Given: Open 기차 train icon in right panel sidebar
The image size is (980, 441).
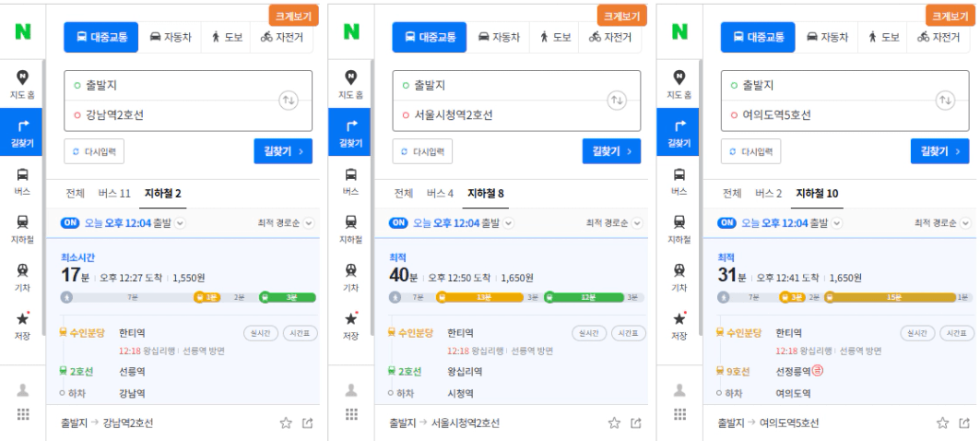Looking at the screenshot, I should point(679,270).
